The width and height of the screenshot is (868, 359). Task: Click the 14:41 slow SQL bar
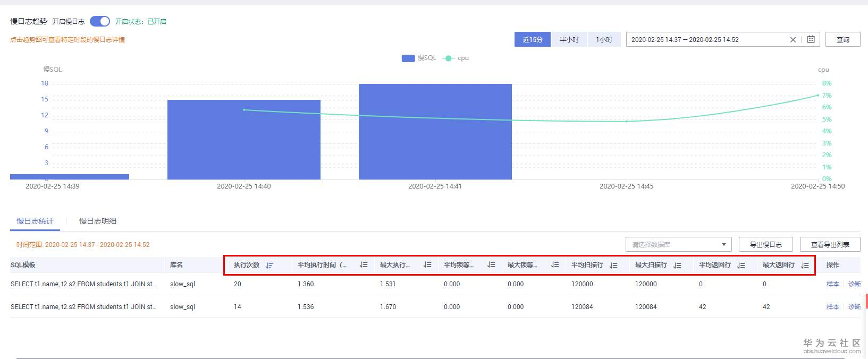(435, 132)
